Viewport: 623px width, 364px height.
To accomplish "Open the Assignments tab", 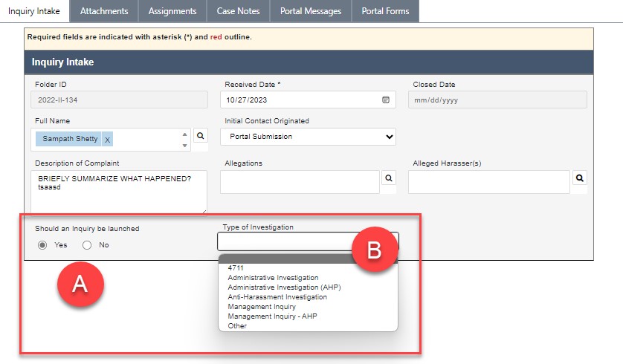I will [172, 11].
